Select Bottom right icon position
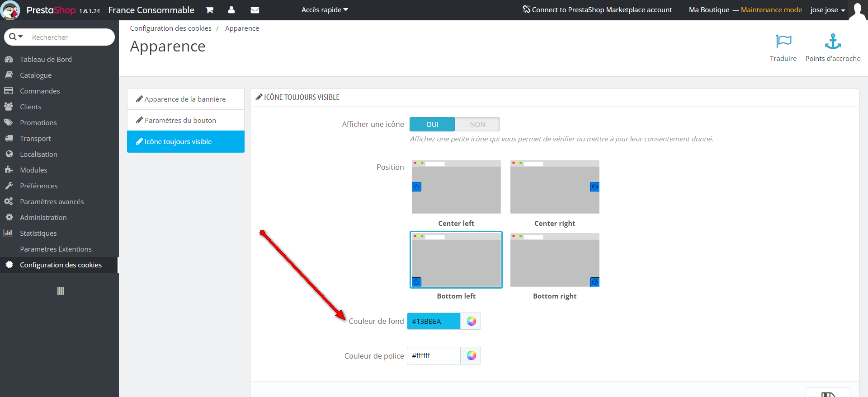Image resolution: width=868 pixels, height=397 pixels. click(555, 260)
